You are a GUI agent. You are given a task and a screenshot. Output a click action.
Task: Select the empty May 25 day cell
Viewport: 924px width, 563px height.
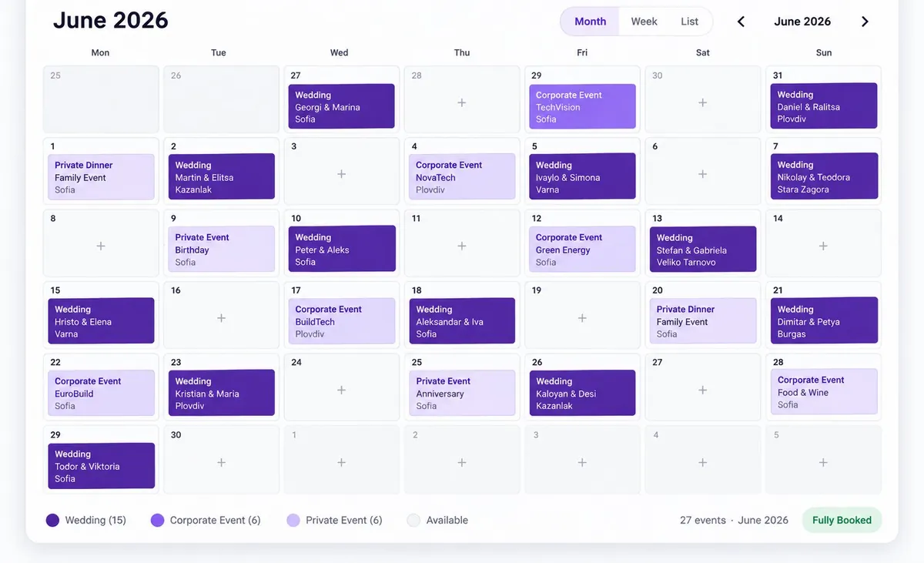tap(101, 99)
